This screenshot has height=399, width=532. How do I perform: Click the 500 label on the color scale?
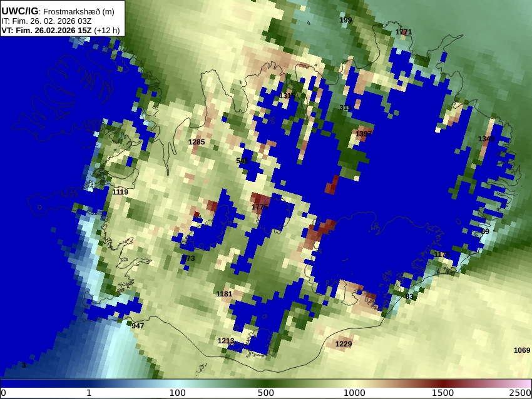point(266,393)
